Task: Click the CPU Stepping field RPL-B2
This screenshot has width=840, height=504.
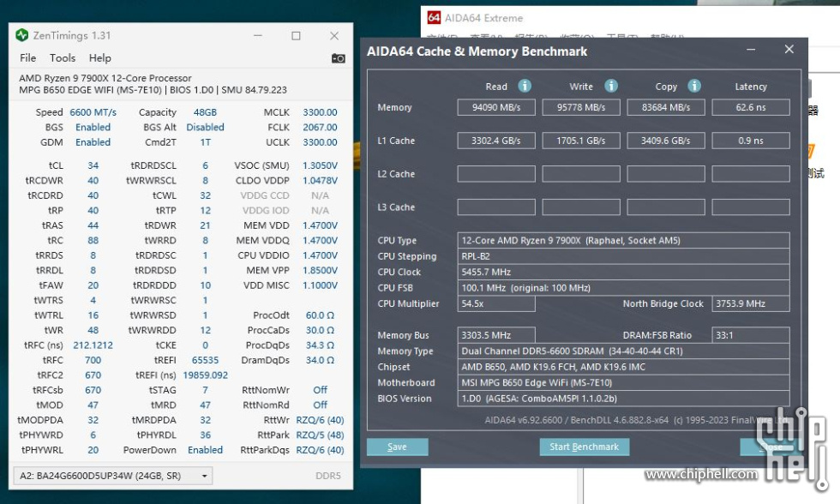Action: click(624, 256)
